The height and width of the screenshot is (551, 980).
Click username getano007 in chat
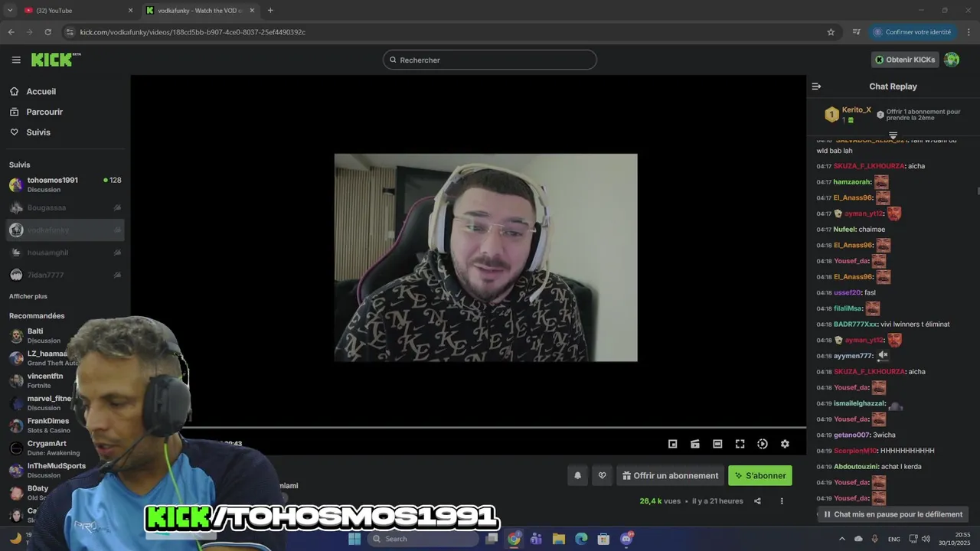852,435
